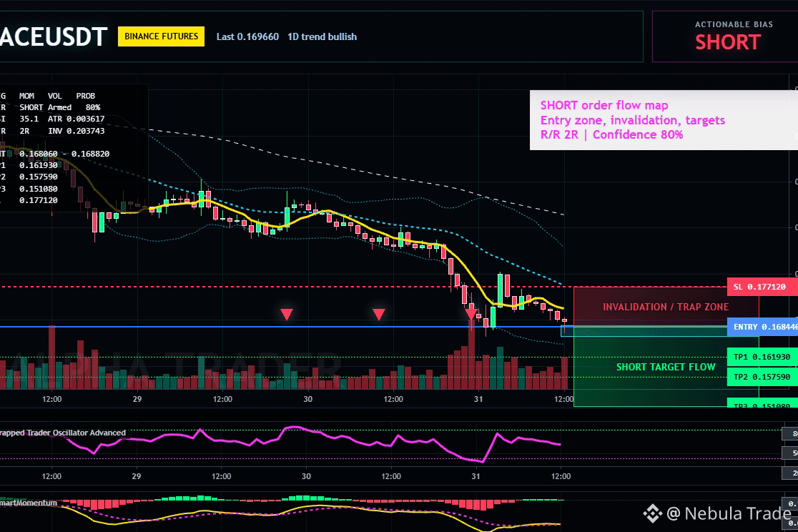Click the SHORT order flow map annotation line
This screenshot has height=532, width=798.
tap(604, 105)
